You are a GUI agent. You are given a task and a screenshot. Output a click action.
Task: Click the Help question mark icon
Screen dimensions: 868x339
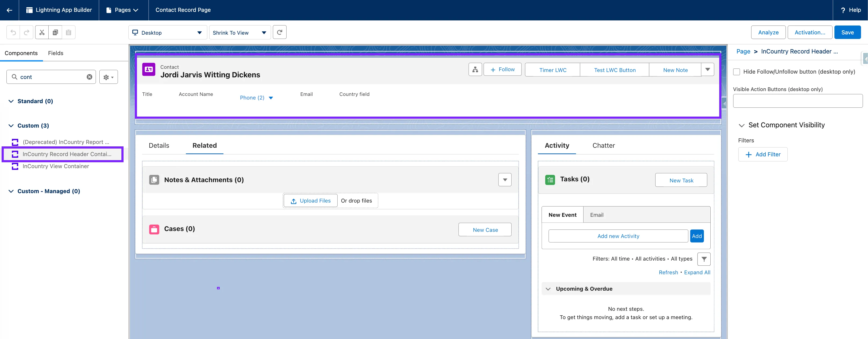tap(843, 10)
